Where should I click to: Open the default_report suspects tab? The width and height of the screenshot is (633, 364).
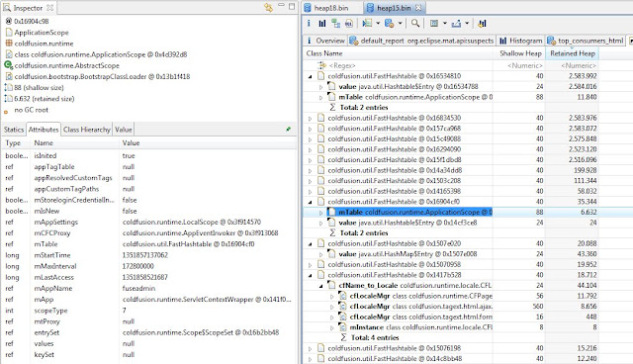click(422, 41)
